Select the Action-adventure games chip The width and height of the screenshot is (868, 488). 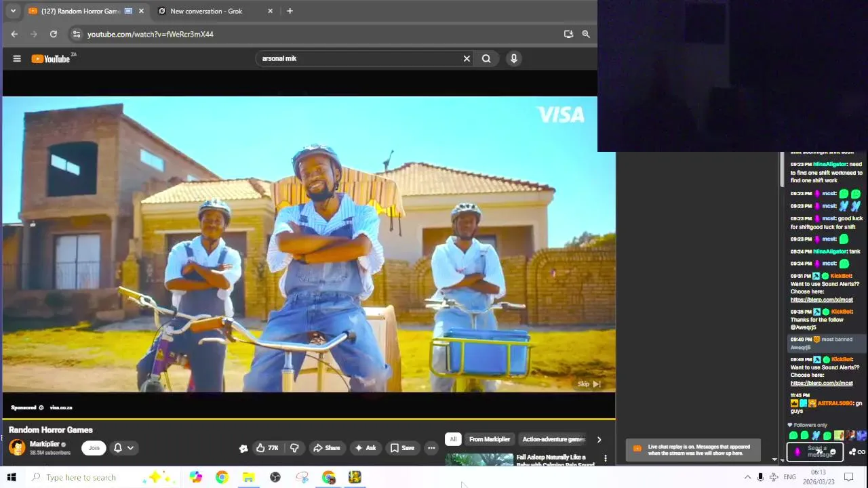(x=554, y=439)
